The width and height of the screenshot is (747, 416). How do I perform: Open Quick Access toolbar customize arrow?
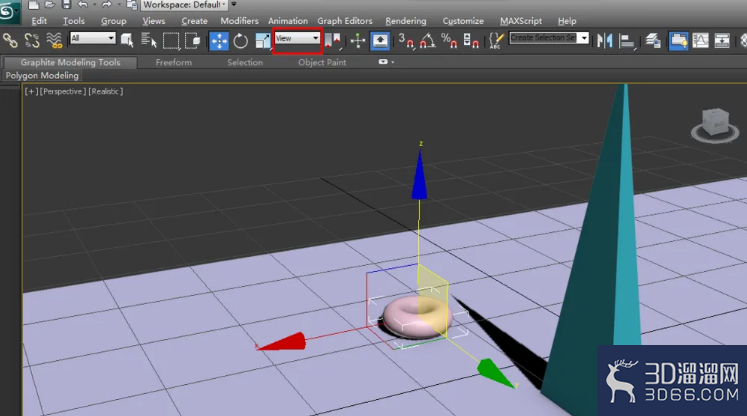coord(233,5)
